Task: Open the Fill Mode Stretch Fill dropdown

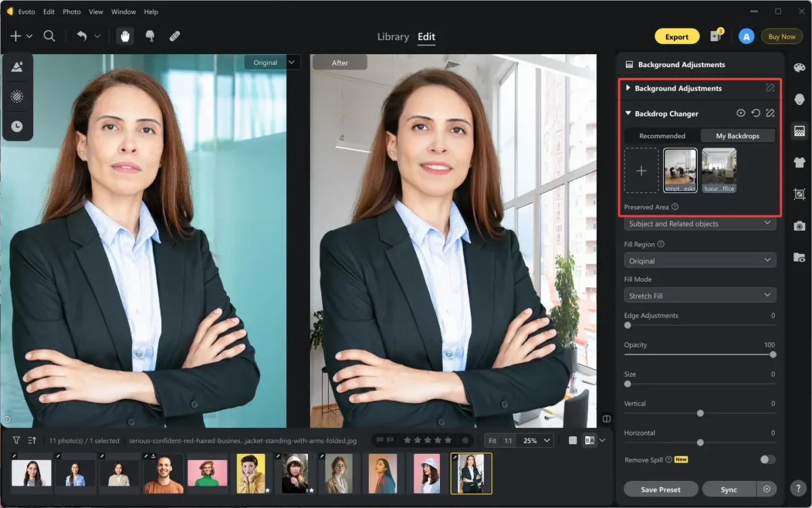Action: 700,295
